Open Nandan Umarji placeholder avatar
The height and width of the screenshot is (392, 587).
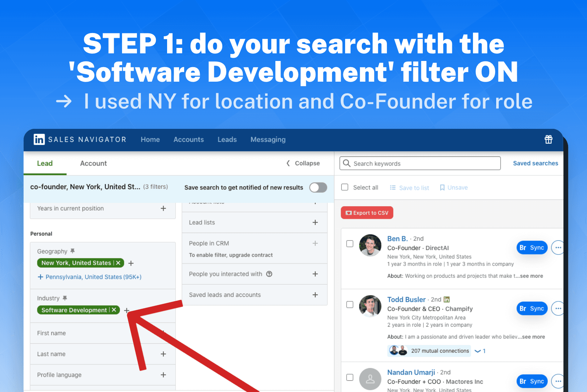pos(370,379)
